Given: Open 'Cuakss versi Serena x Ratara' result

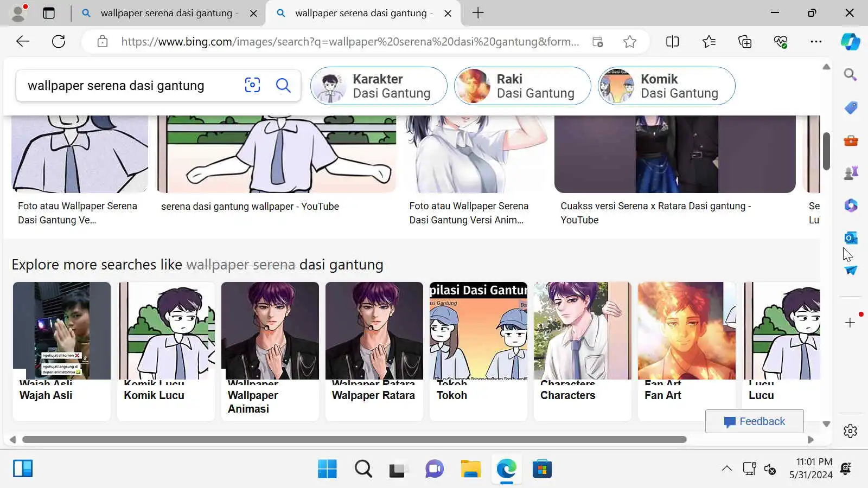Looking at the screenshot, I should click(x=655, y=213).
